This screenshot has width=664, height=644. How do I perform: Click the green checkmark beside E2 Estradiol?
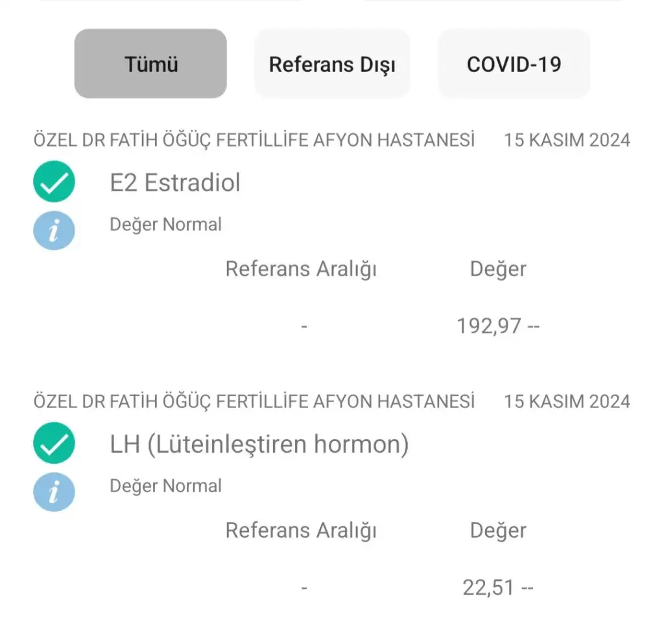click(x=54, y=182)
